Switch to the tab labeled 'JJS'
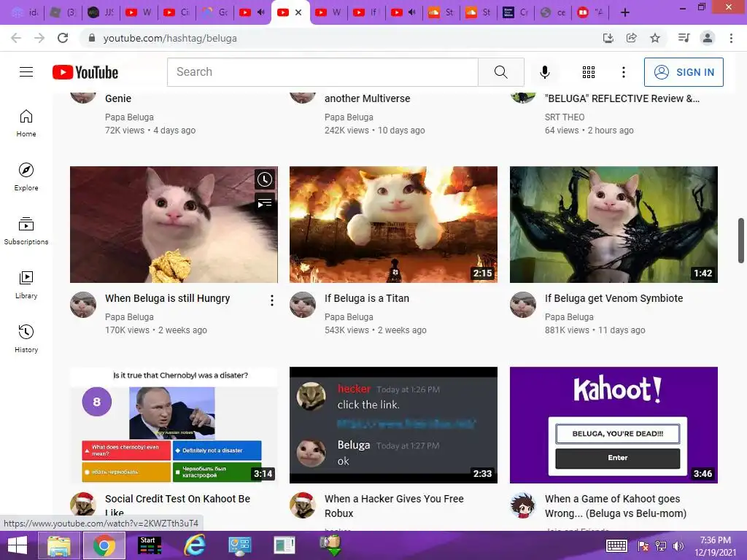 [101, 12]
